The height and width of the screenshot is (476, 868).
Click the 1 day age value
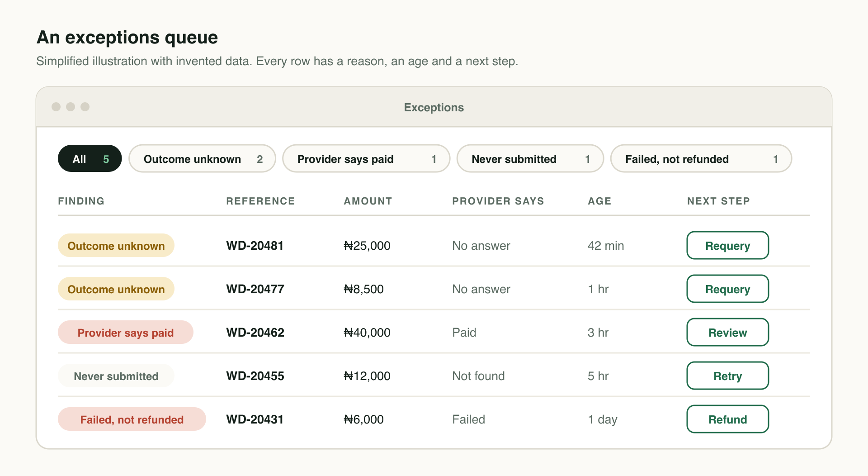pyautogui.click(x=603, y=420)
